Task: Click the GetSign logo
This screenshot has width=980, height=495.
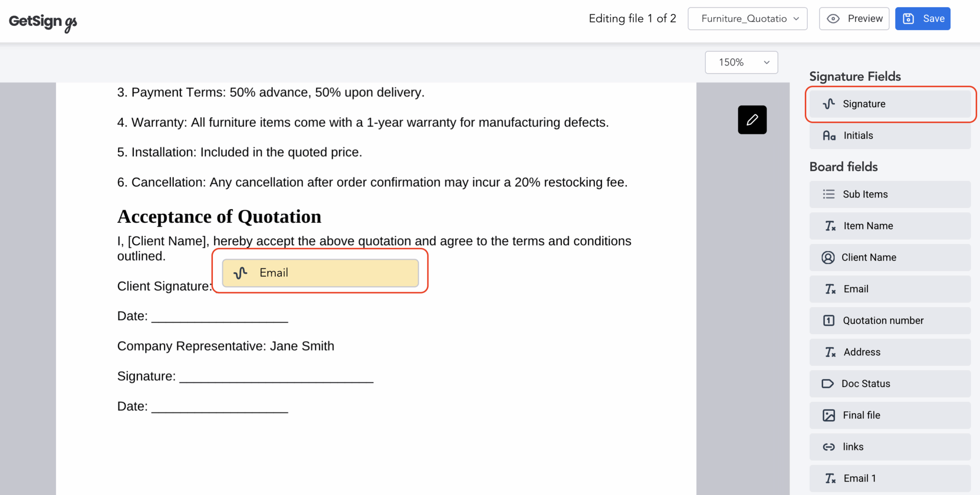Action: coord(42,21)
